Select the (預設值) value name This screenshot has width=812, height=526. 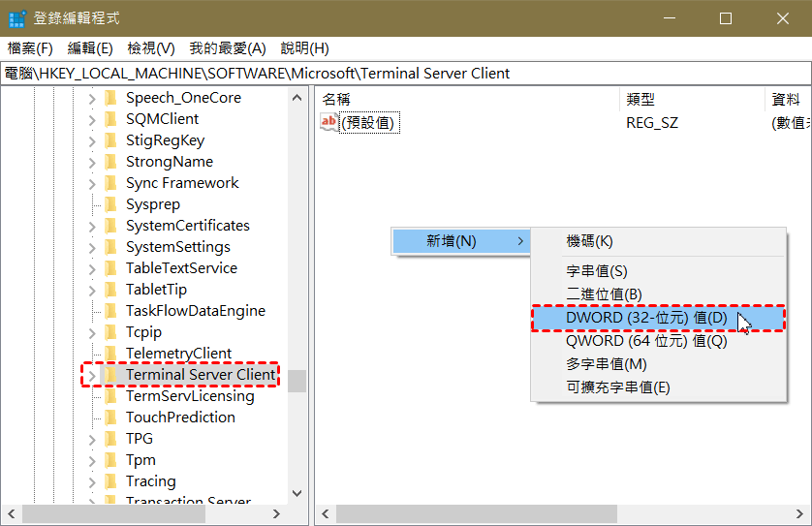point(369,123)
